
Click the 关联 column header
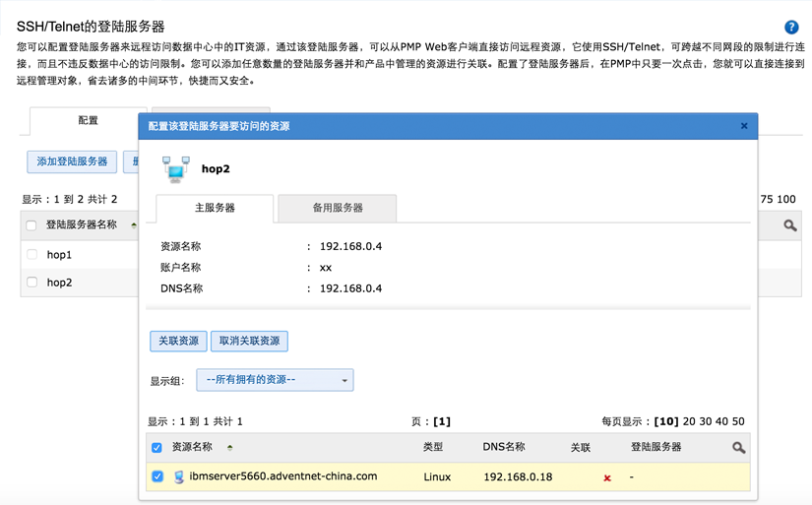click(x=581, y=448)
